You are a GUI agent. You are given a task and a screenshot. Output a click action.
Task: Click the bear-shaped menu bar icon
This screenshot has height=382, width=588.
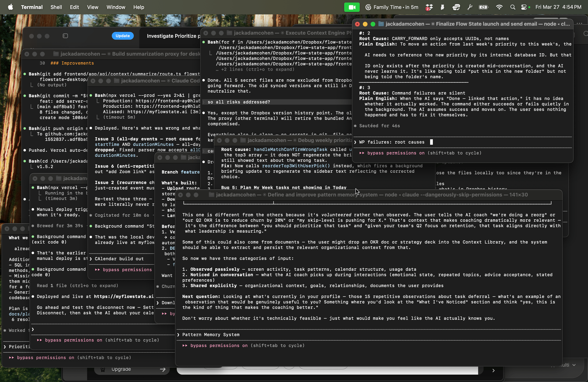(x=442, y=7)
